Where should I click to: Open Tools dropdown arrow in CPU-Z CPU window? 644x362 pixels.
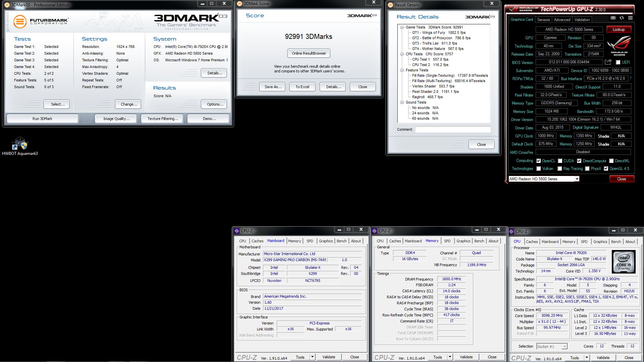click(x=587, y=358)
